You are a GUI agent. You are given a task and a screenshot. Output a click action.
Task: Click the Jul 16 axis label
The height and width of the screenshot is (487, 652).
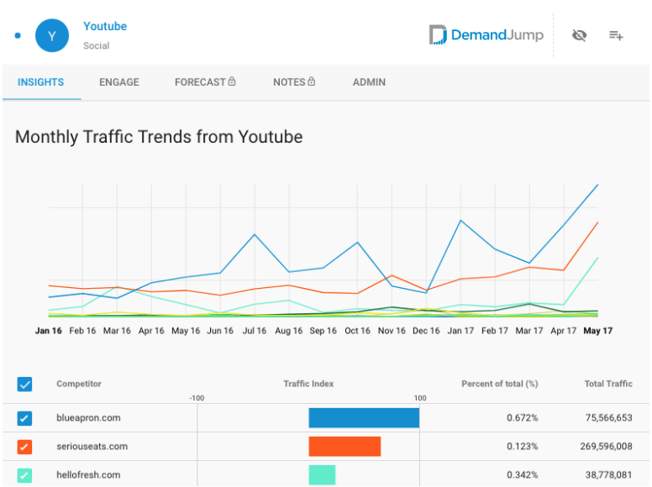(x=254, y=331)
